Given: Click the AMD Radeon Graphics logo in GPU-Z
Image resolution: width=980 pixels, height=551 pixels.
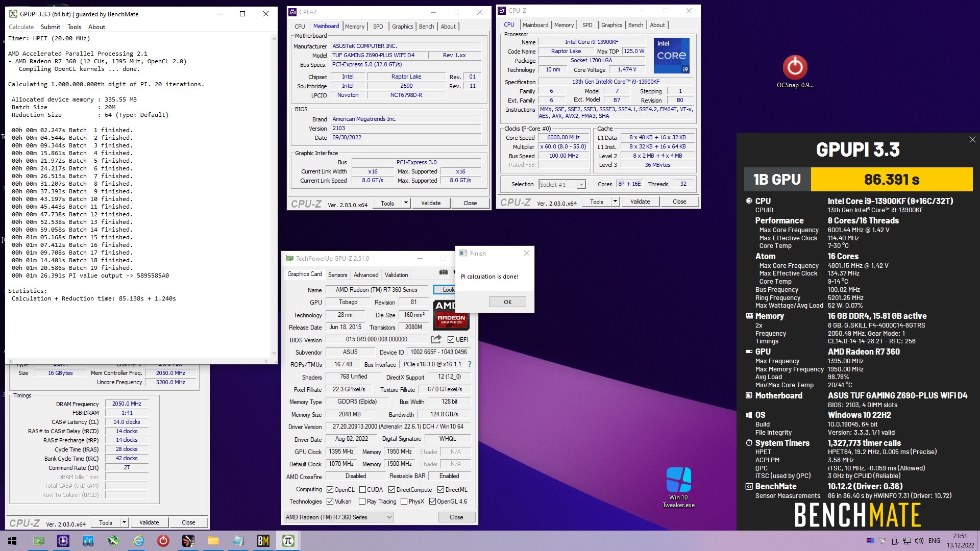Looking at the screenshot, I should pyautogui.click(x=451, y=314).
